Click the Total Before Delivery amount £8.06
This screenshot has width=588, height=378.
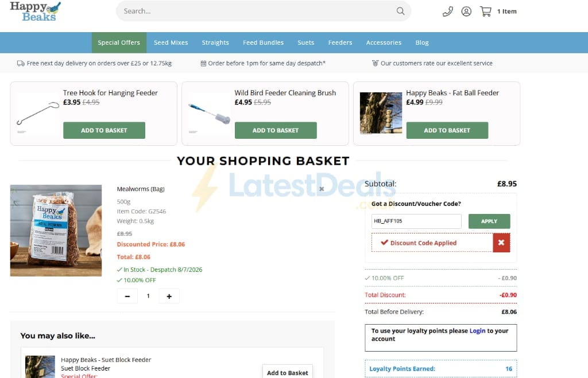(x=509, y=311)
